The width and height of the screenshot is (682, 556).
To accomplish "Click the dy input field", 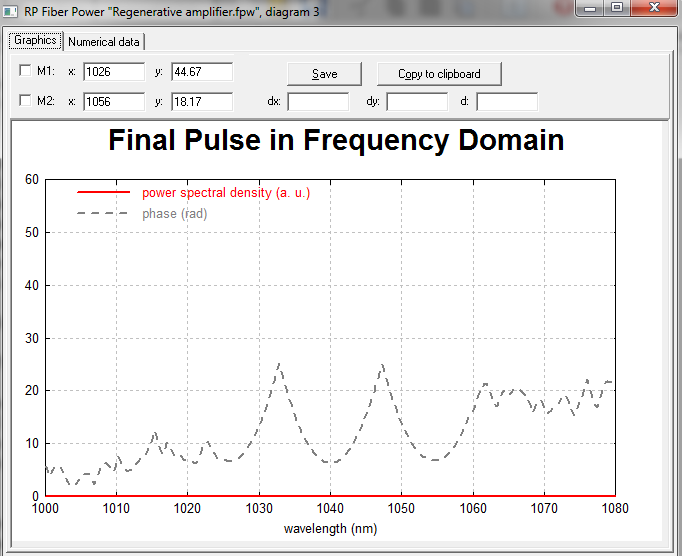I will pyautogui.click(x=417, y=102).
